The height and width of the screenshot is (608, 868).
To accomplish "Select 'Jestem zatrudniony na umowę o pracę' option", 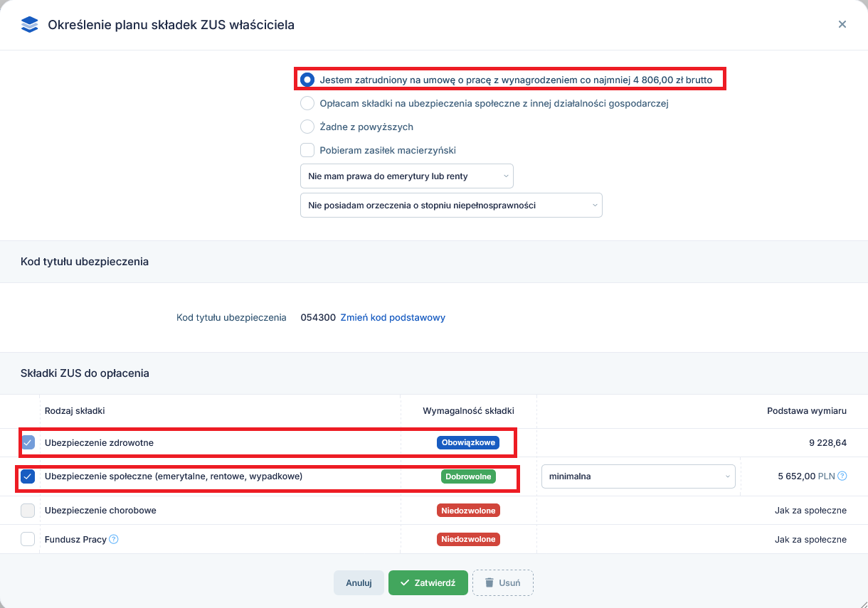I will pos(307,80).
